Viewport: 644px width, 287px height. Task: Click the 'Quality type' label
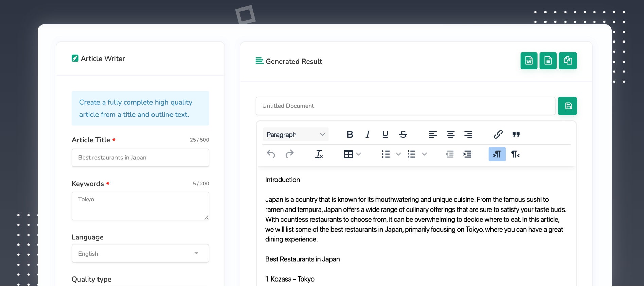tap(91, 280)
